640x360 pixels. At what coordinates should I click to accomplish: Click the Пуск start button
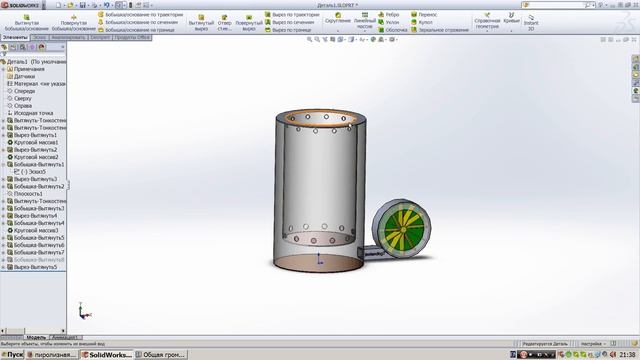click(x=12, y=355)
